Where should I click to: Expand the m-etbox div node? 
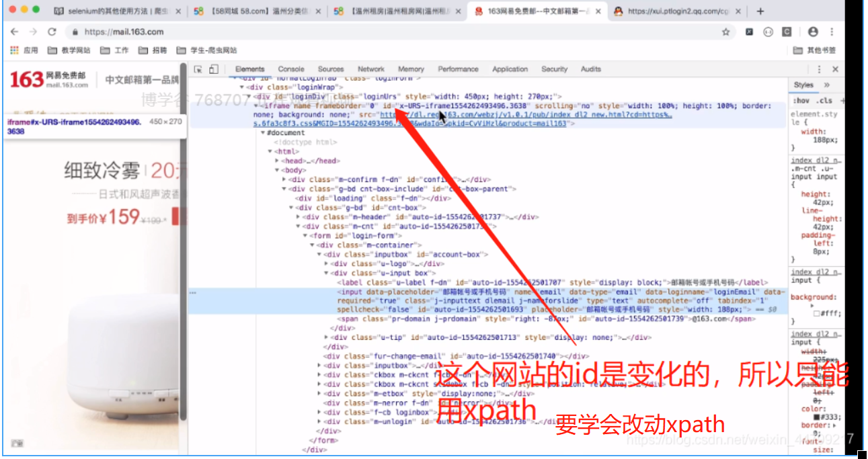point(319,394)
